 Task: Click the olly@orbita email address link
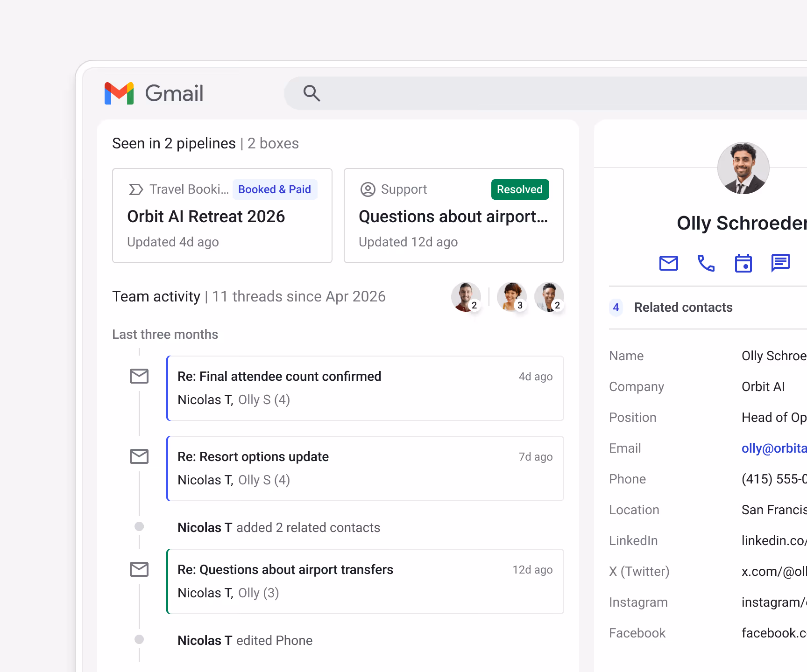point(774,448)
